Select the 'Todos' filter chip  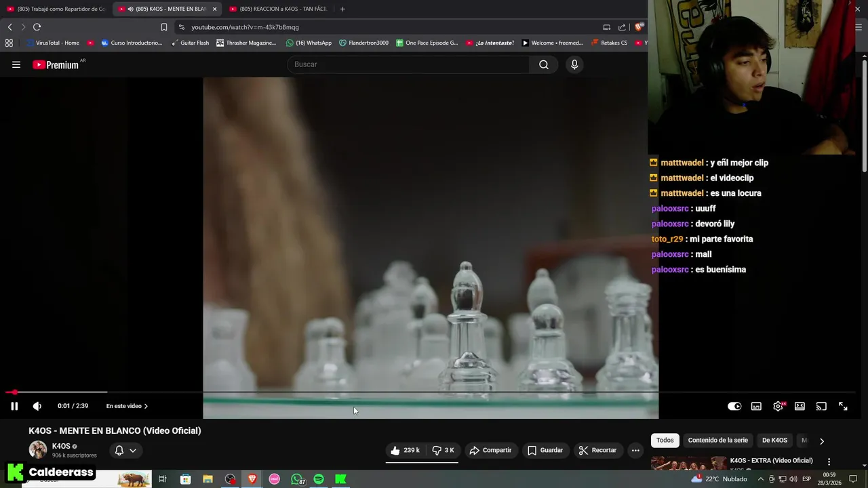click(x=665, y=441)
